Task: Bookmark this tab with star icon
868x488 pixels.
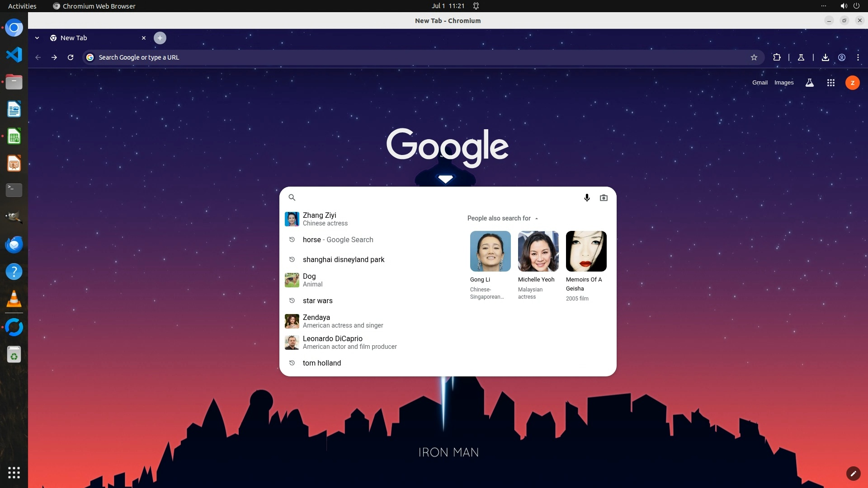Action: (754, 57)
